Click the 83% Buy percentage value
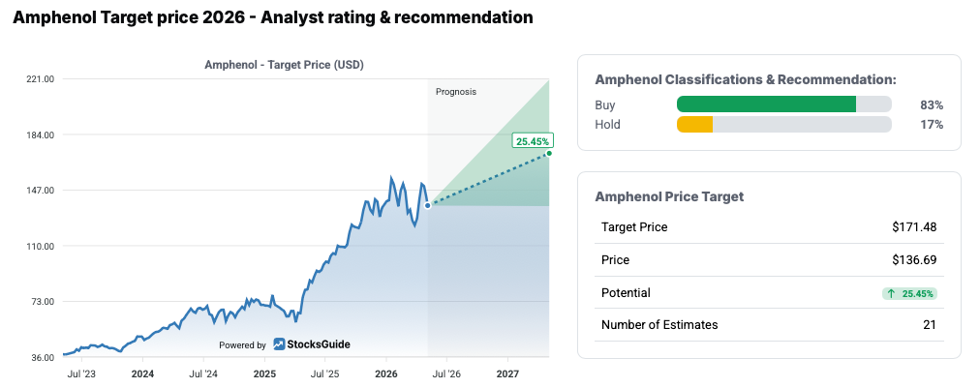Screen dimensions: 980x388 pos(932,104)
